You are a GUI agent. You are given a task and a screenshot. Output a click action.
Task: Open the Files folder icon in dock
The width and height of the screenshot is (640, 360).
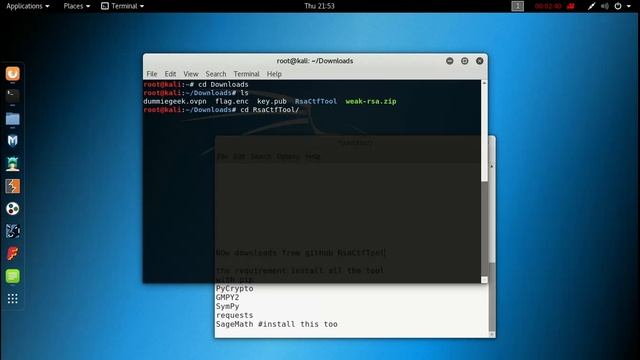pos(13,119)
